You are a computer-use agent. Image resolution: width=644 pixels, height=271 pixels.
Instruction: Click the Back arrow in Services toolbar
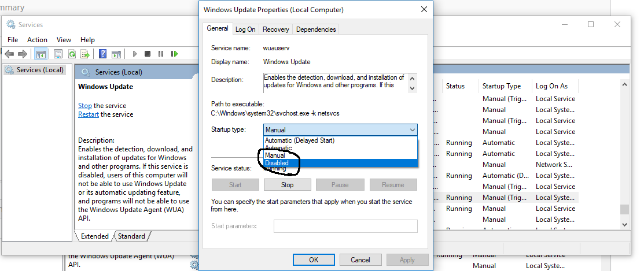tap(9, 54)
